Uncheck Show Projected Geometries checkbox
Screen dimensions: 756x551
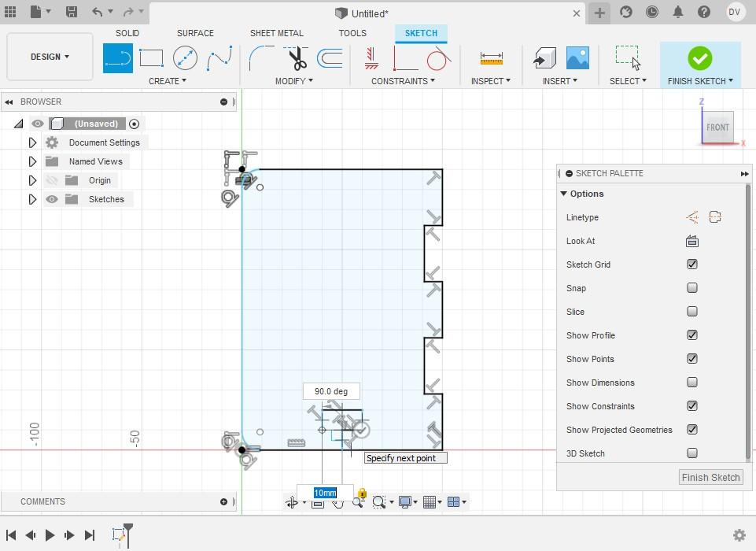click(692, 430)
